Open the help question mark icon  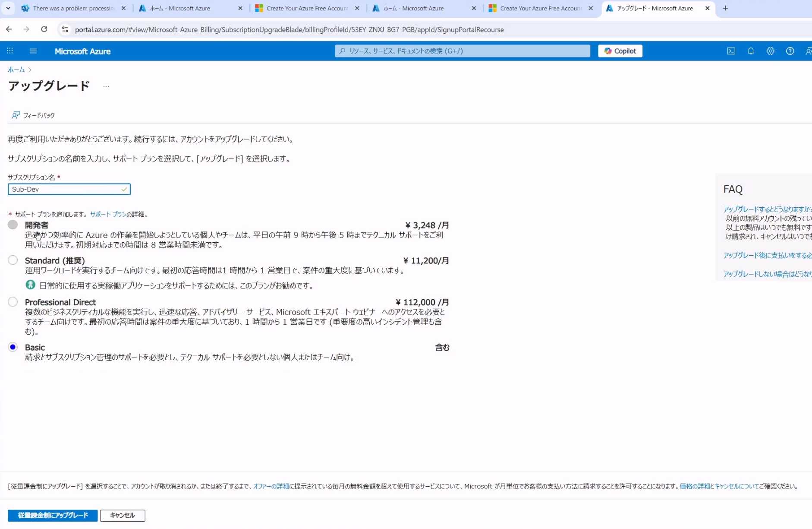click(x=790, y=51)
